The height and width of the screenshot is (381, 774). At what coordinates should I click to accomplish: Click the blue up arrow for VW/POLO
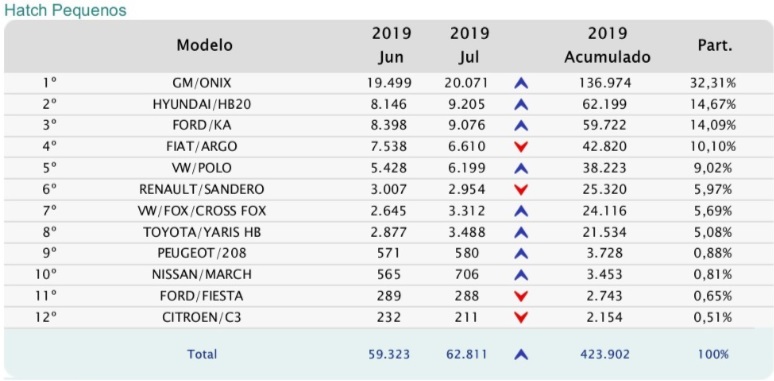(521, 168)
